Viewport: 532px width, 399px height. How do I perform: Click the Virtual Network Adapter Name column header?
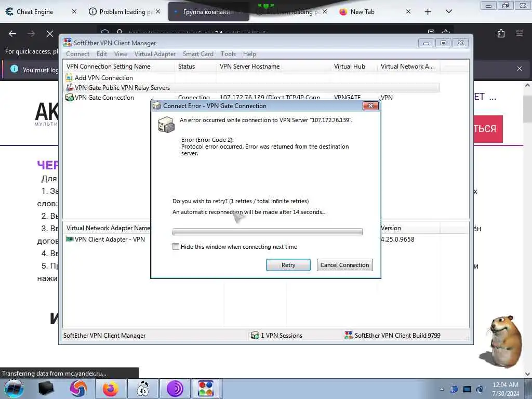(x=108, y=228)
